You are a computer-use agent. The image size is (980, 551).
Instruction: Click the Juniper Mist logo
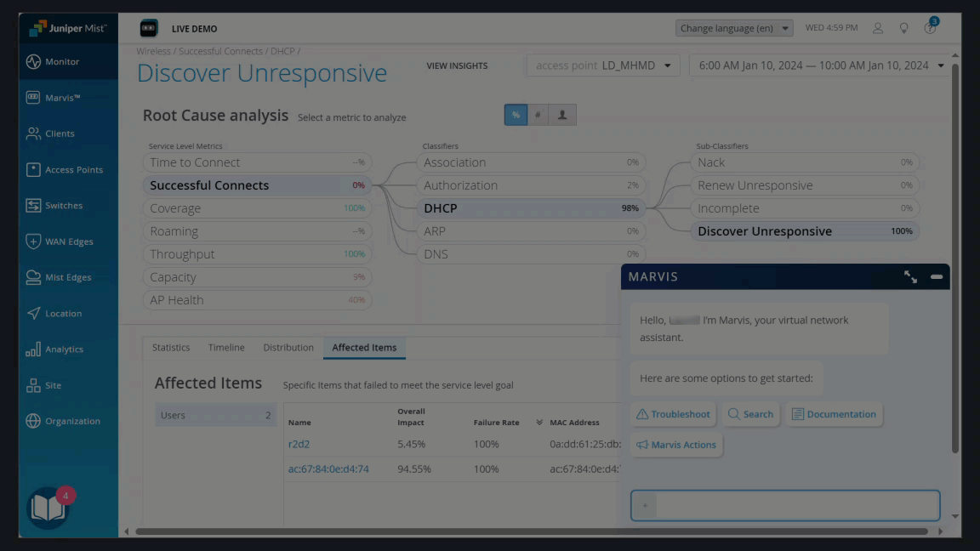click(x=68, y=28)
